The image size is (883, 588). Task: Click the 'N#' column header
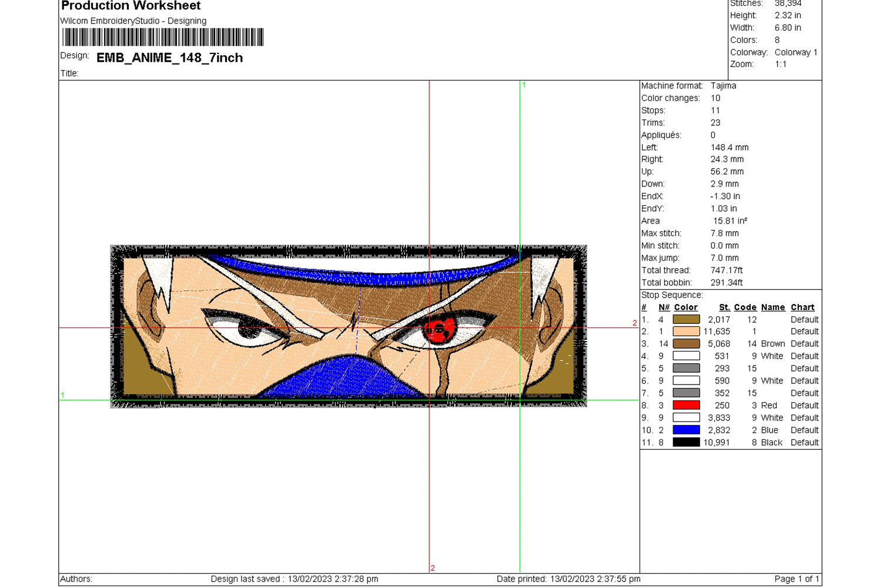click(664, 308)
